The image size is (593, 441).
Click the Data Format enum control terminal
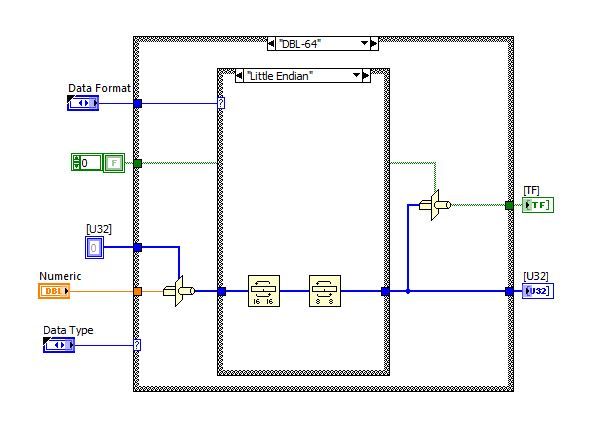coord(83,103)
